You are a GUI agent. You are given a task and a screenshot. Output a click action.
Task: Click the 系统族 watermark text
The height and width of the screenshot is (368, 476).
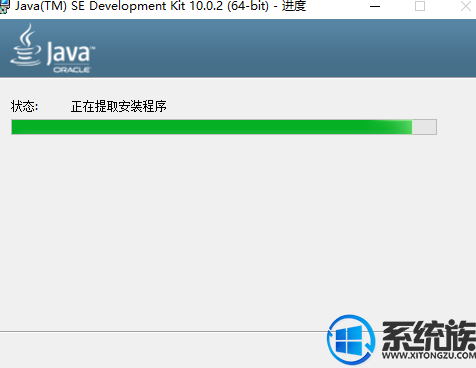pyautogui.click(x=429, y=336)
